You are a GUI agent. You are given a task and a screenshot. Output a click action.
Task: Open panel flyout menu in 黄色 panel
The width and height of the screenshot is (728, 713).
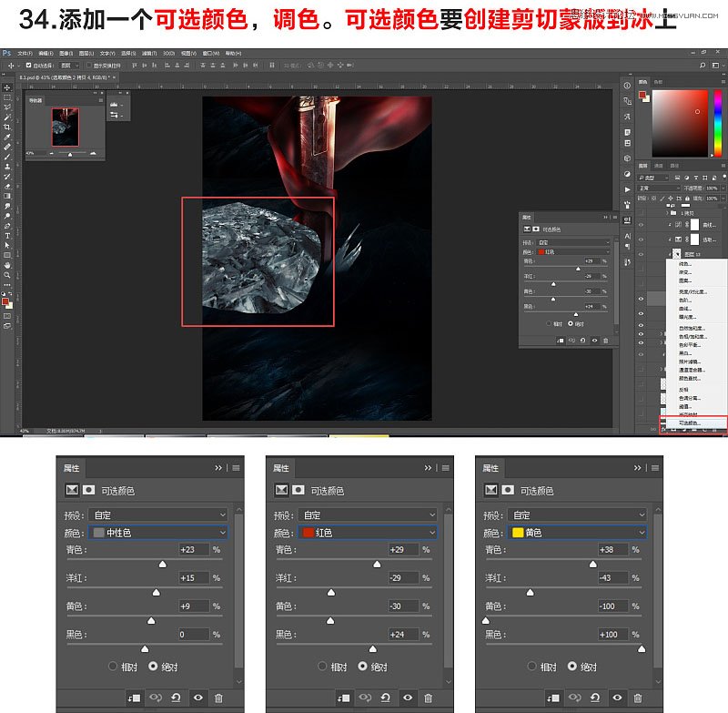[655, 468]
